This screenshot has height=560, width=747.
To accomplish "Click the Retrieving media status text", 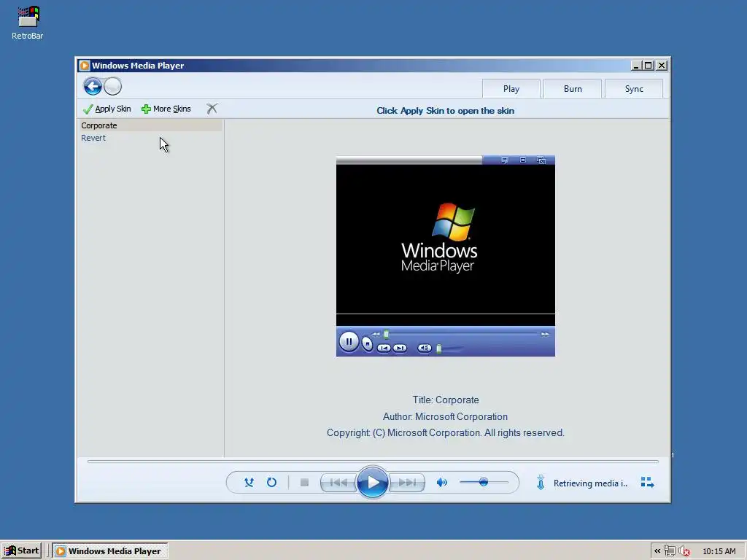I will click(x=590, y=483).
